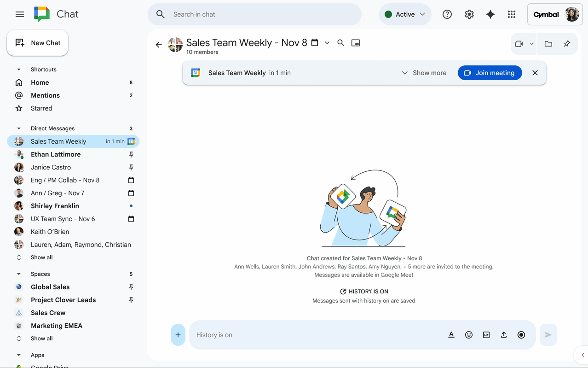Open the text formatting options in the message bar
Viewport: 588px width, 368px height.
coord(451,335)
